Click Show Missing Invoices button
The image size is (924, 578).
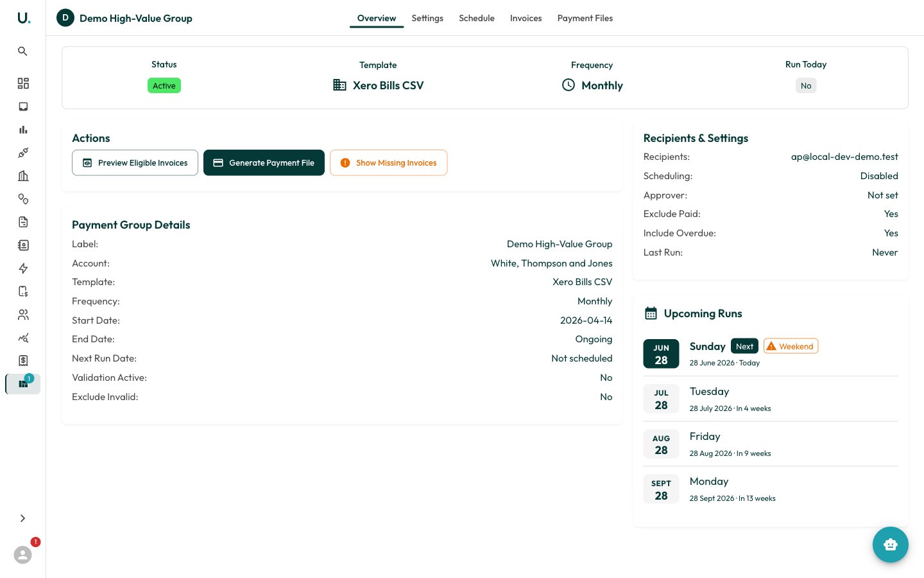click(x=388, y=162)
